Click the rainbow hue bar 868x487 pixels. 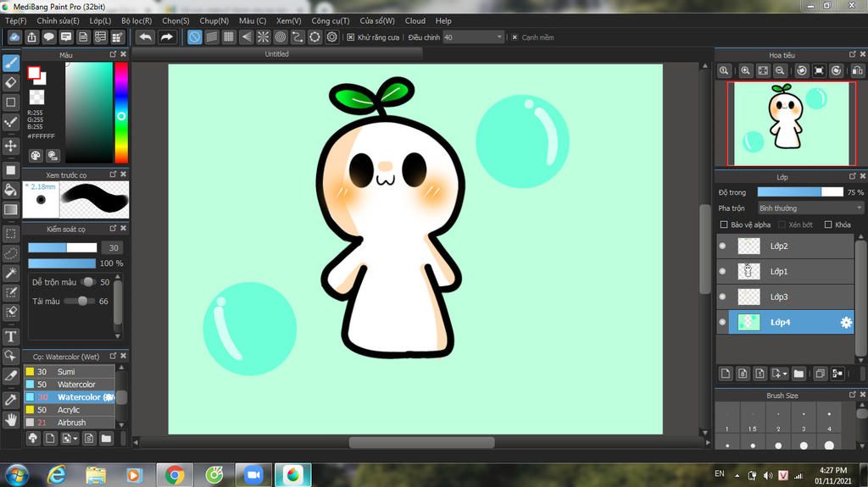[x=121, y=113]
